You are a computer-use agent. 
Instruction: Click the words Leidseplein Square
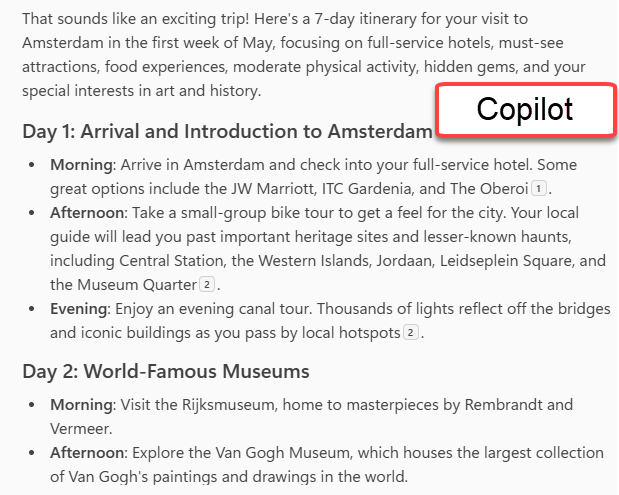click(494, 261)
